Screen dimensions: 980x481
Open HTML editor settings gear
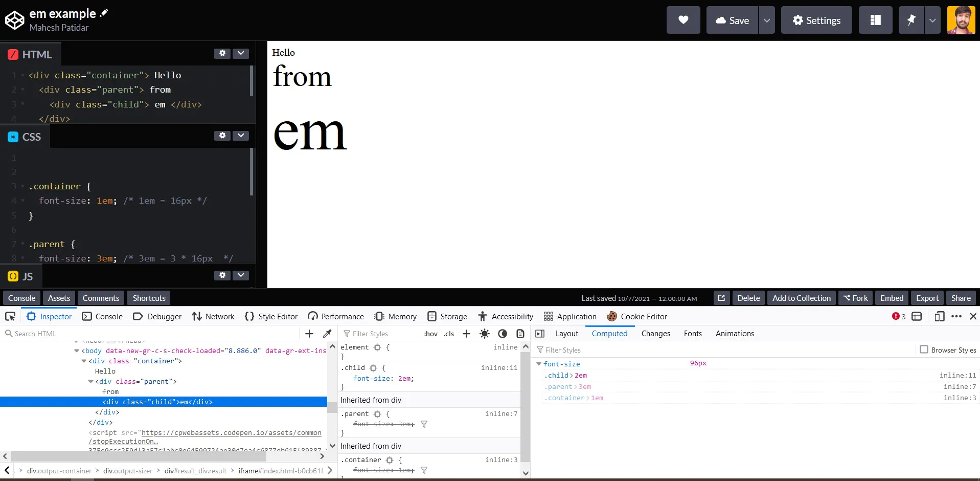(x=222, y=53)
